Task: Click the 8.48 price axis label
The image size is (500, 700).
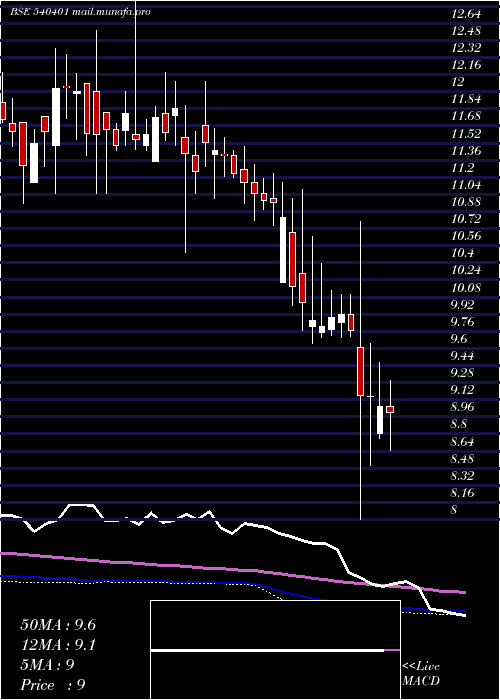Action: [463, 459]
